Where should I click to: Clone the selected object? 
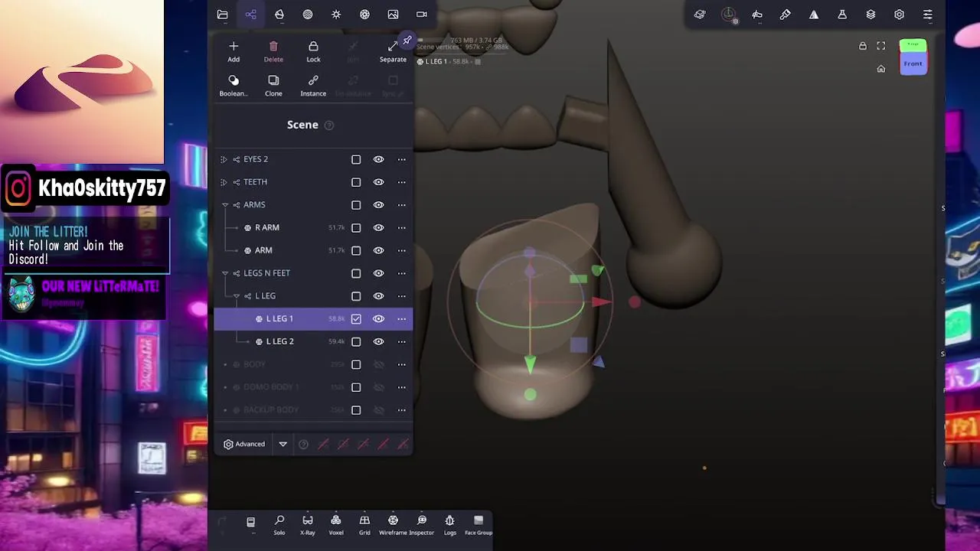point(273,85)
